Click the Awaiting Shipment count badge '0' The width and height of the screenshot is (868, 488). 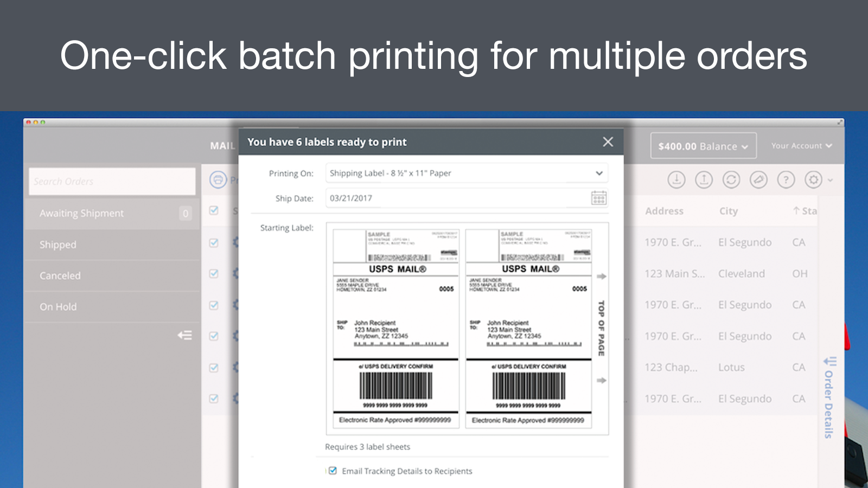click(186, 213)
